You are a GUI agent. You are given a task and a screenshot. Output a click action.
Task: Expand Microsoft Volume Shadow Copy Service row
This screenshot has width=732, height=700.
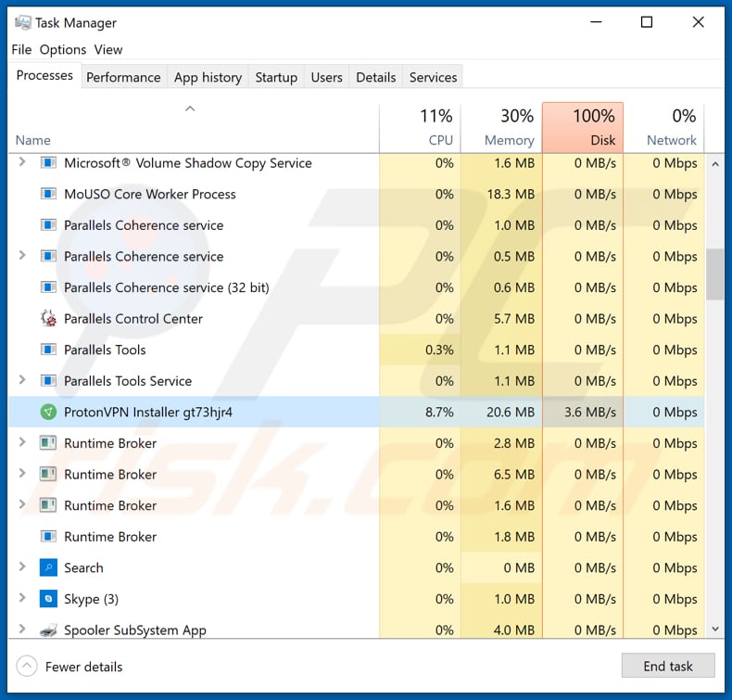tap(21, 162)
